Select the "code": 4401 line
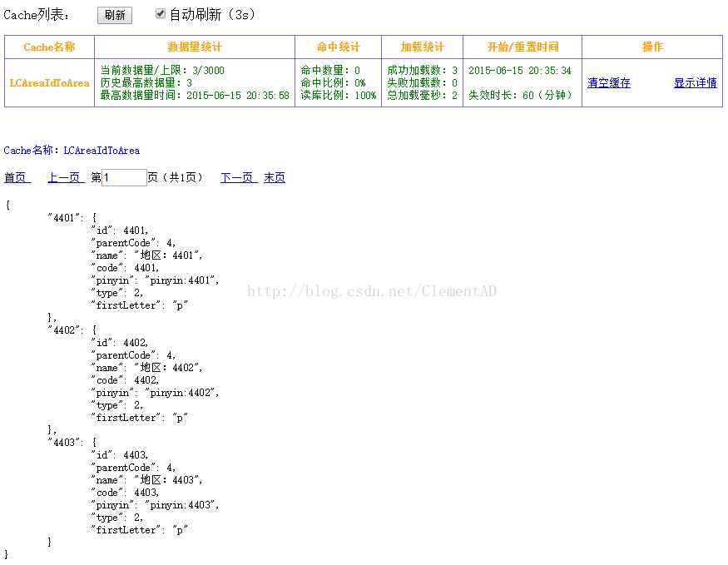 (x=126, y=268)
